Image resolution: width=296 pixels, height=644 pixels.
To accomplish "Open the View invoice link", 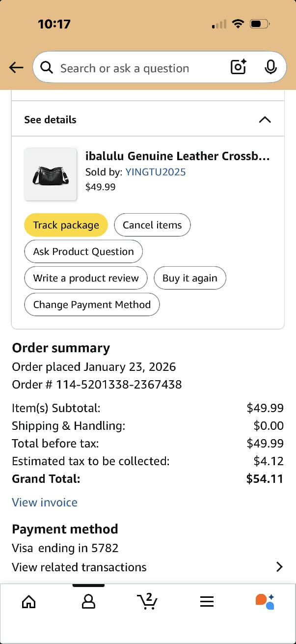I will click(x=45, y=502).
